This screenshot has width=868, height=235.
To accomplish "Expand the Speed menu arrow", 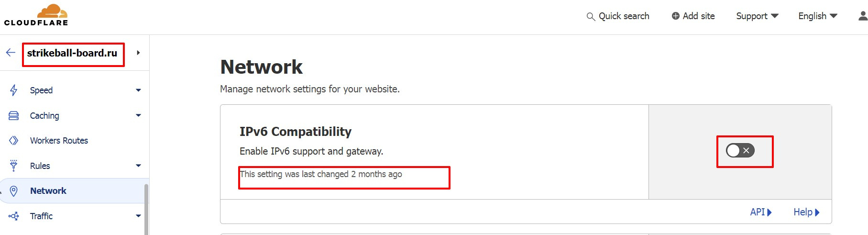I will (138, 90).
